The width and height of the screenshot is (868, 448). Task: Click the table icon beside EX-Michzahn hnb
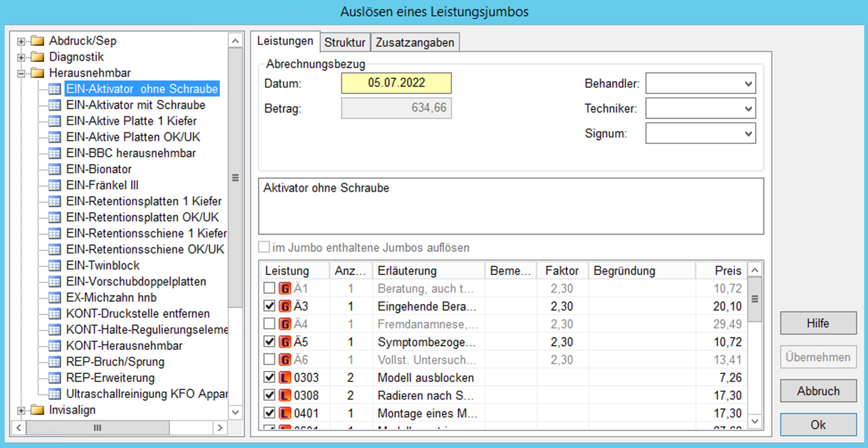pos(55,298)
